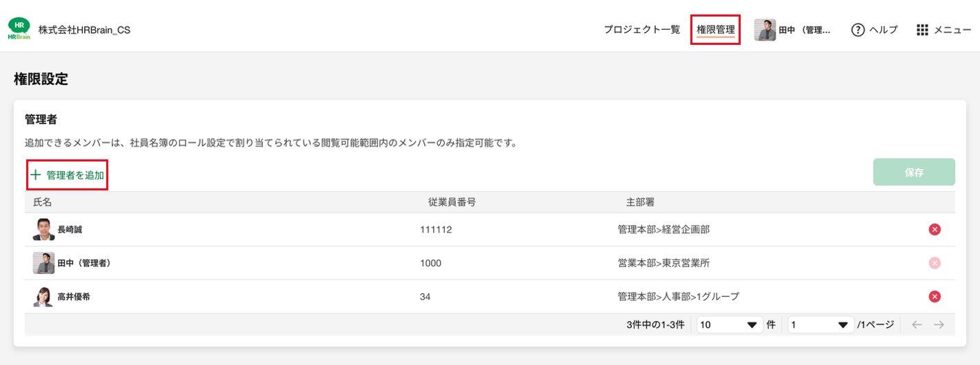This screenshot has height=365, width=980.
Task: Open the items-per-page dropdown showing 10
Action: pos(729,325)
